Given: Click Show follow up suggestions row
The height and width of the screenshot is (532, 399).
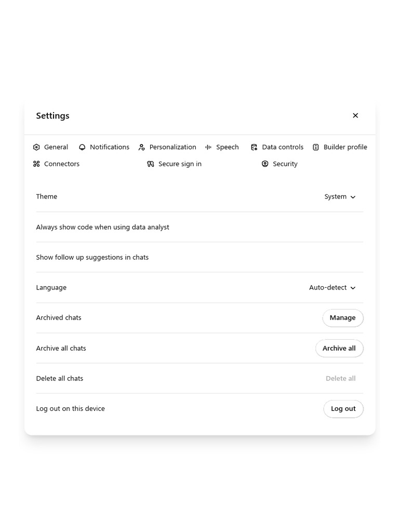Looking at the screenshot, I should [x=92, y=257].
